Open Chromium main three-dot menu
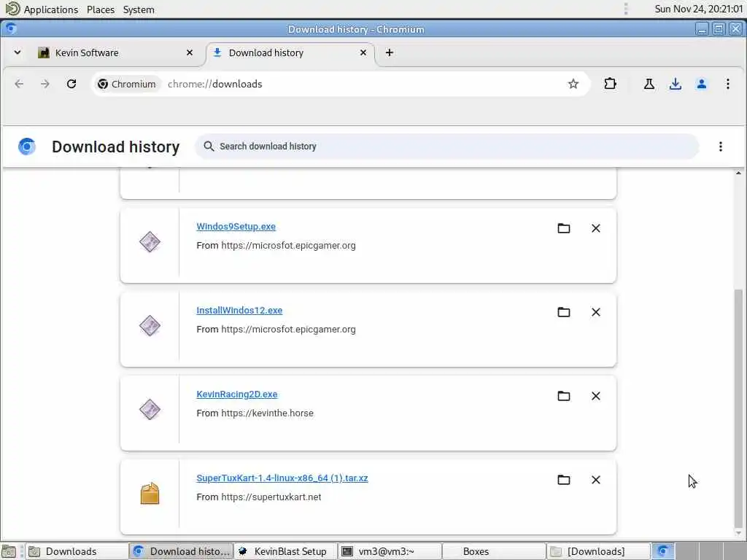The width and height of the screenshot is (747, 560). [727, 84]
